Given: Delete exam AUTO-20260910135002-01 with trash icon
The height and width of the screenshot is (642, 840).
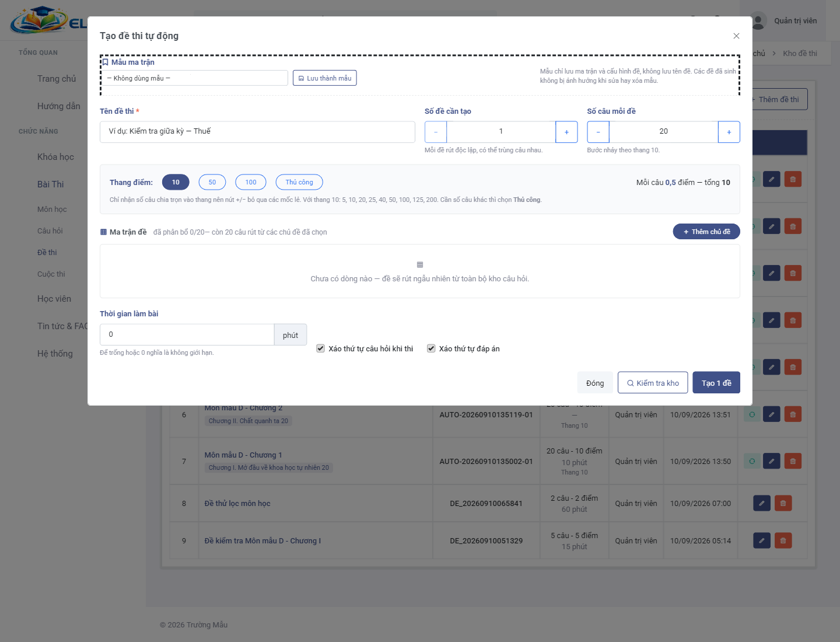Looking at the screenshot, I should 793,461.
